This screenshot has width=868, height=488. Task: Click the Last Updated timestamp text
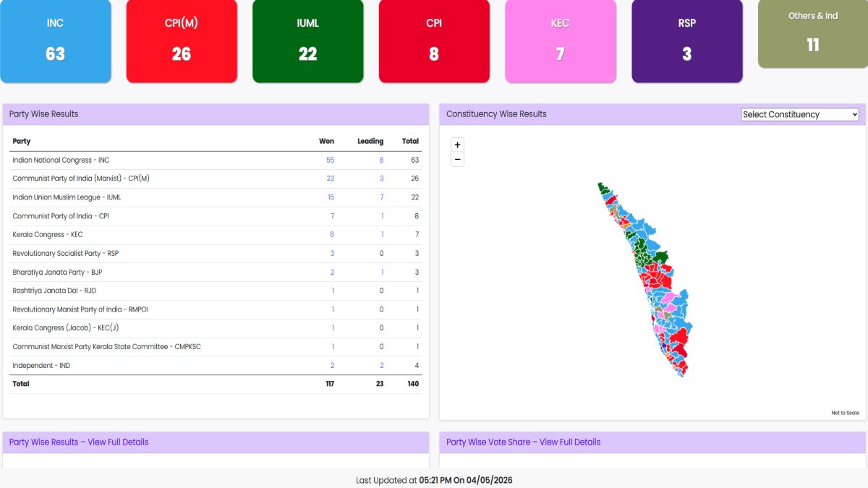point(434,480)
